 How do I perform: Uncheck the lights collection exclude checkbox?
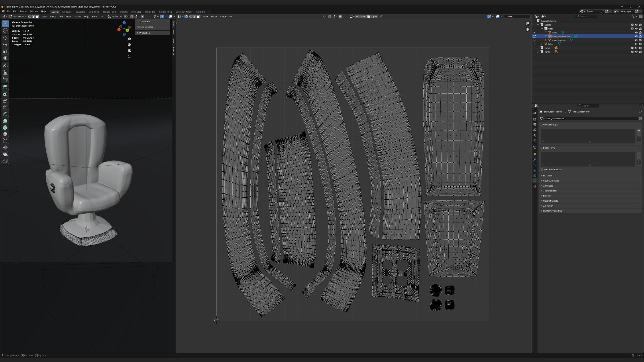(632, 52)
